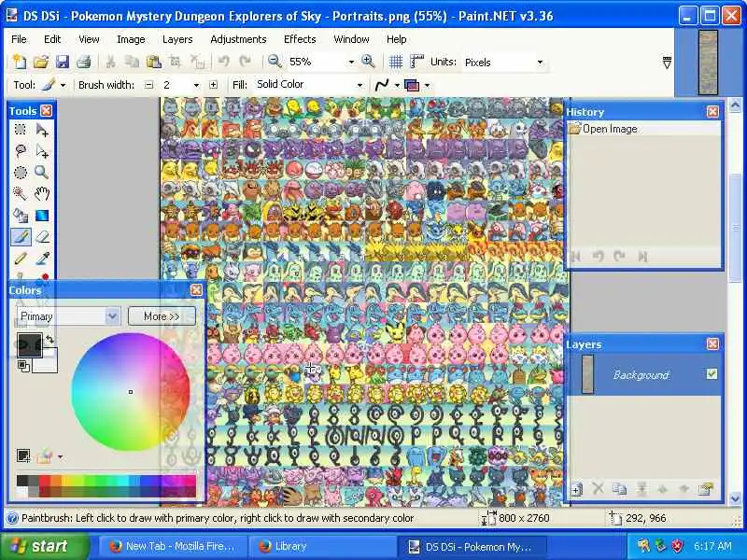Screen dimensions: 747x560
Task: Select the Move Selection tool
Action: click(x=42, y=150)
